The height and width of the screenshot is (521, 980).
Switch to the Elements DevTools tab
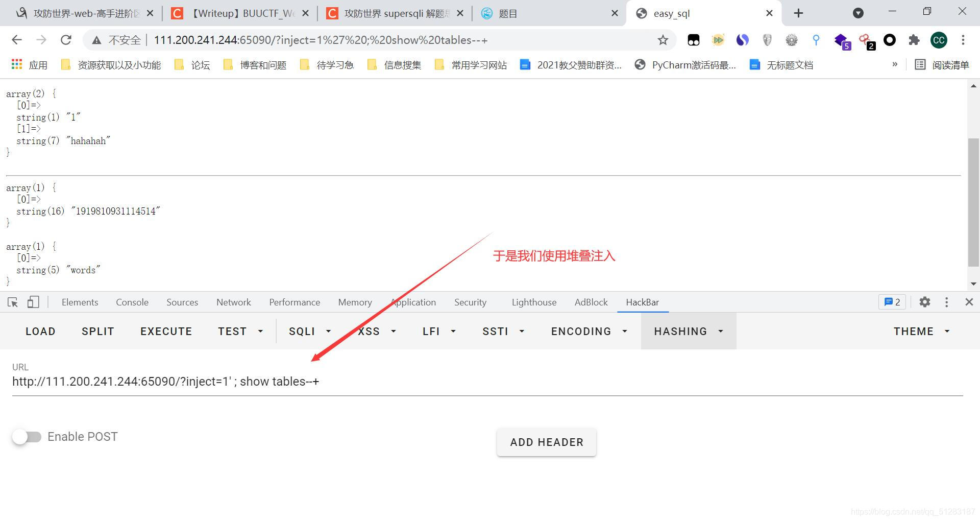point(80,302)
